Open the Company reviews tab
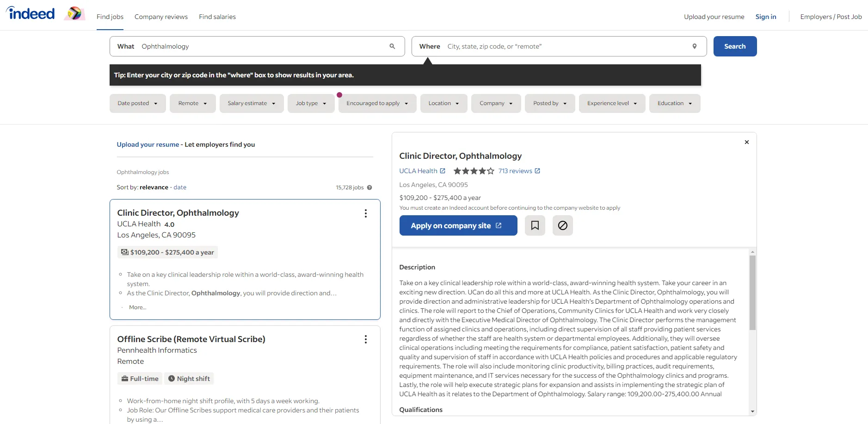The width and height of the screenshot is (868, 424). tap(161, 17)
